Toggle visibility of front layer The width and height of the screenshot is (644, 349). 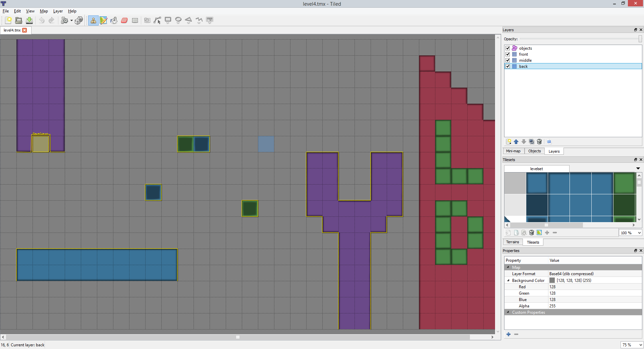(x=508, y=54)
